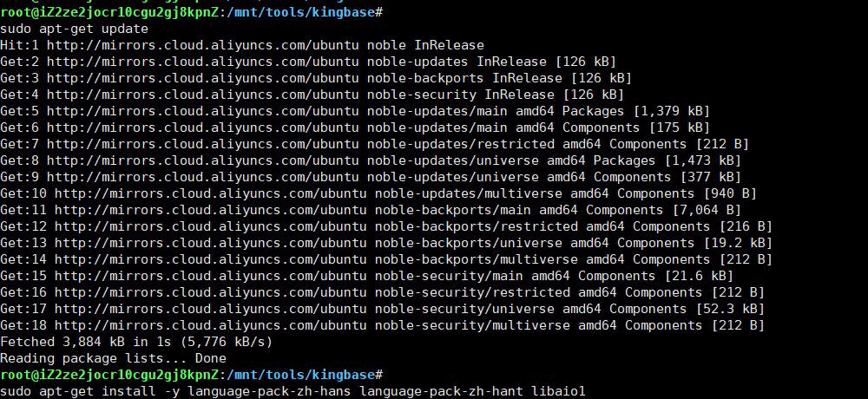Screen dimensions: 868x399
Task: Click the '[1,379 kB]' size text
Action: [672, 111]
